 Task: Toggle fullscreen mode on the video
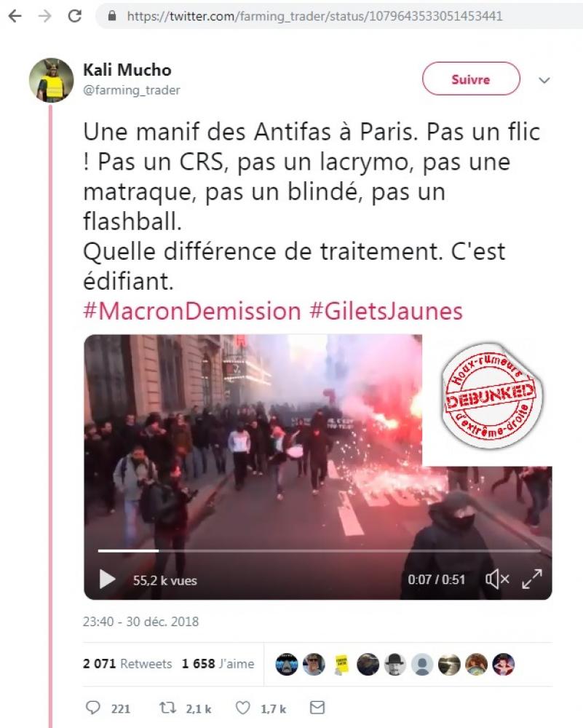pos(532,579)
